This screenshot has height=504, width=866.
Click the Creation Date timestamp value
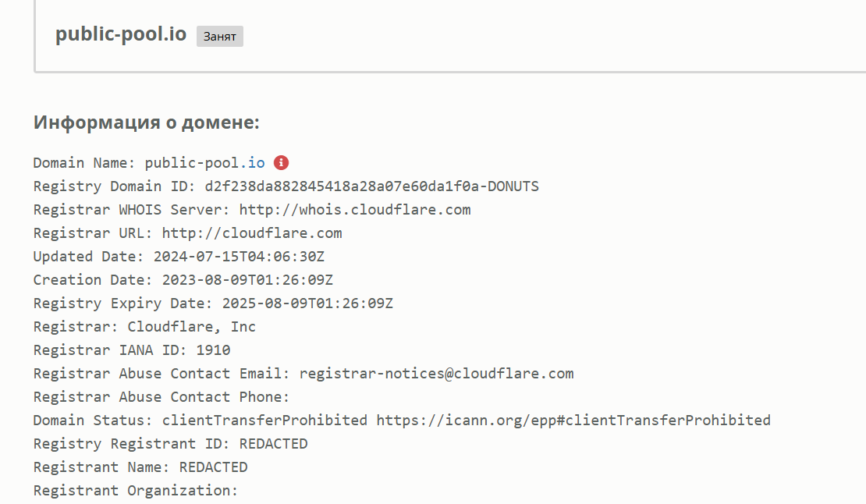(247, 280)
